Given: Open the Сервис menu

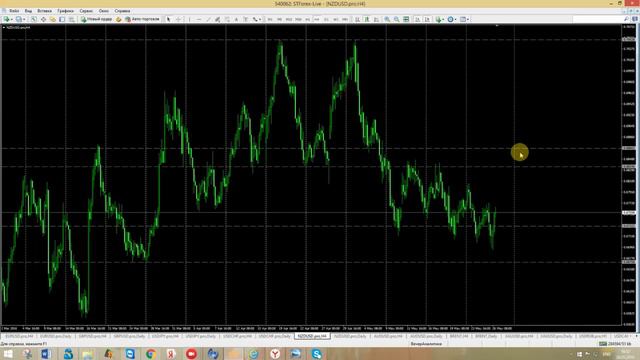Looking at the screenshot, I should [x=86, y=11].
